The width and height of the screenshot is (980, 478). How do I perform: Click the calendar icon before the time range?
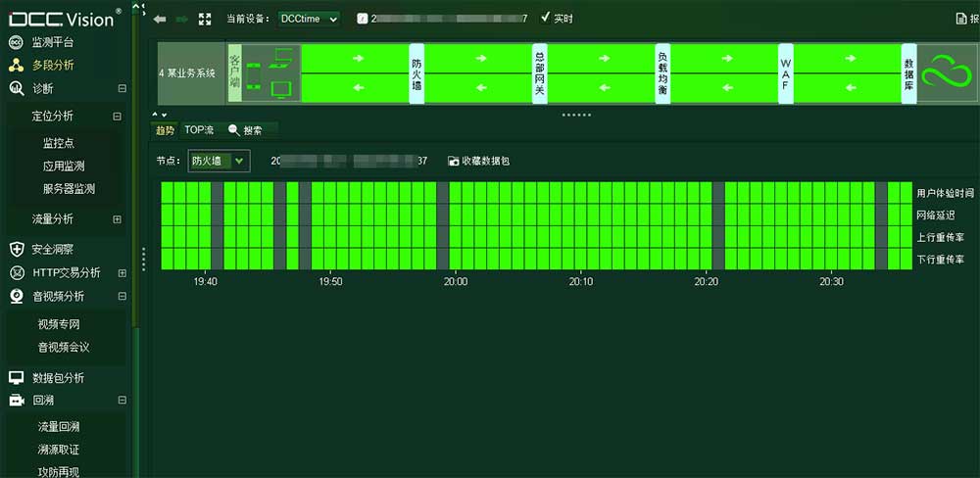362,19
